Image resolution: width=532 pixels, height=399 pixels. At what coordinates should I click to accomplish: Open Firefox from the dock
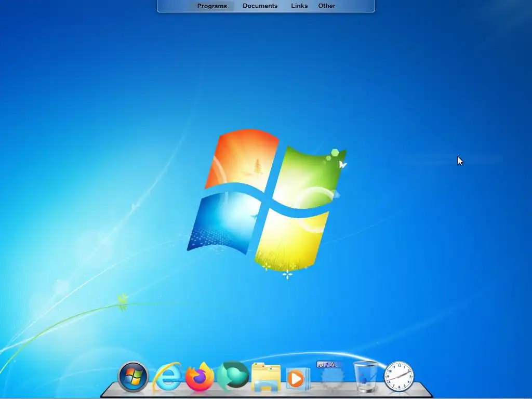(x=199, y=377)
